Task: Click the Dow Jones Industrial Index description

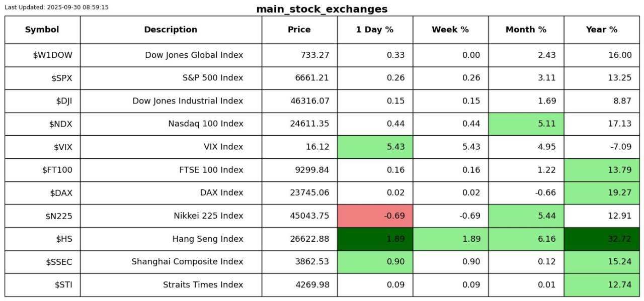Action: (188, 101)
